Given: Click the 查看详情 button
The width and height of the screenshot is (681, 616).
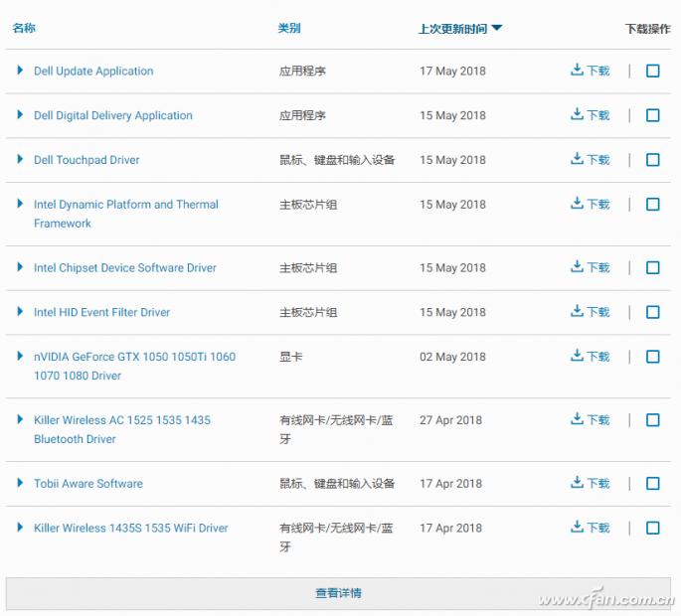Looking at the screenshot, I should coord(338,593).
